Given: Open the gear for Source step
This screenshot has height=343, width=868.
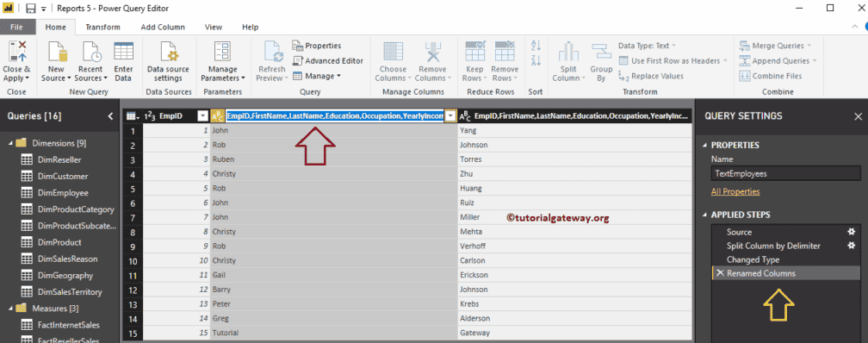Looking at the screenshot, I should point(852,232).
